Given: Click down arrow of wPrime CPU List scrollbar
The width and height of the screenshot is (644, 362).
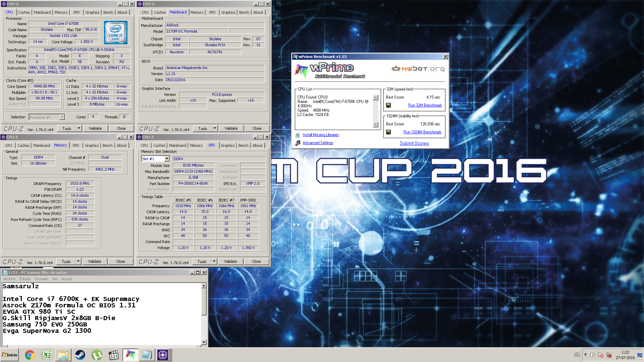Looking at the screenshot, I should [x=376, y=125].
